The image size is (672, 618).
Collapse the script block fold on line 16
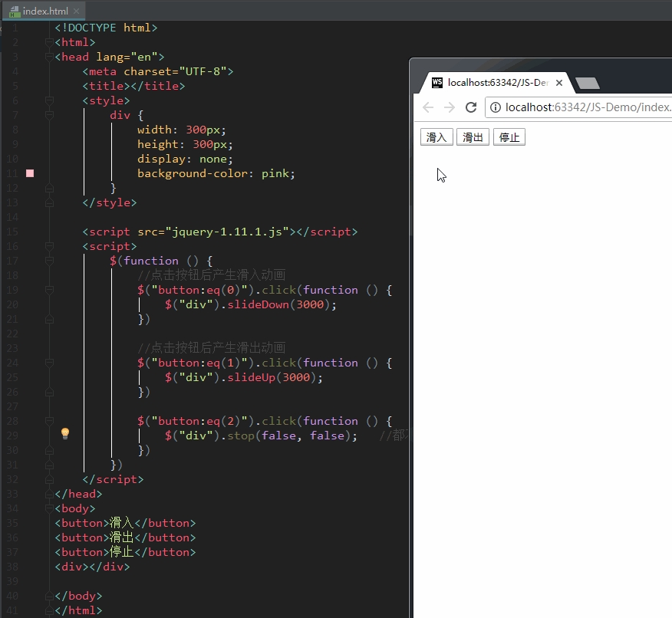(49, 246)
